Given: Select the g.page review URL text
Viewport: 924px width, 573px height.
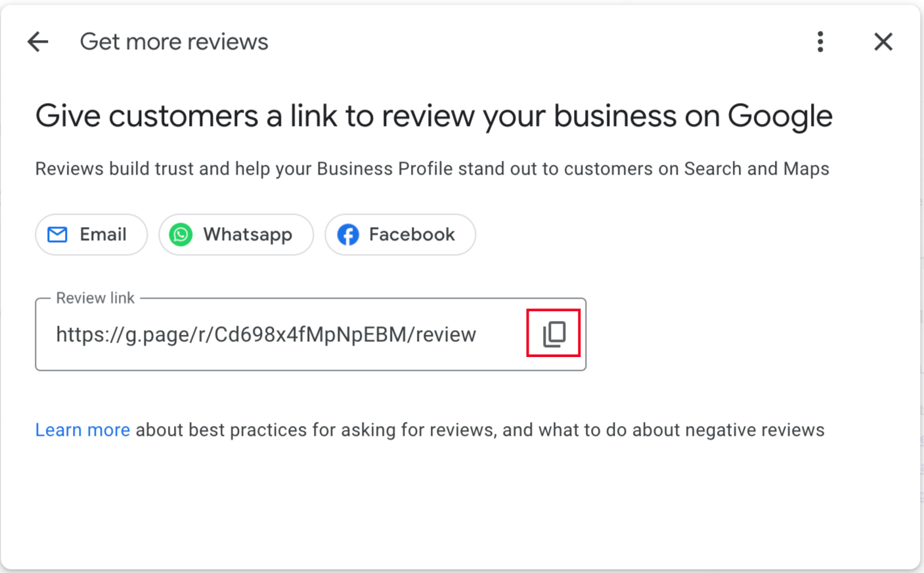Looking at the screenshot, I should (266, 335).
